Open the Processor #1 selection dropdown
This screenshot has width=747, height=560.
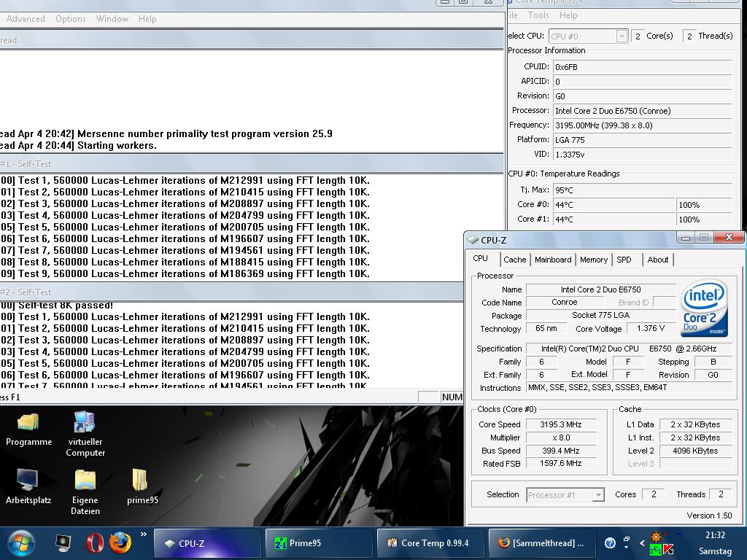click(x=565, y=495)
